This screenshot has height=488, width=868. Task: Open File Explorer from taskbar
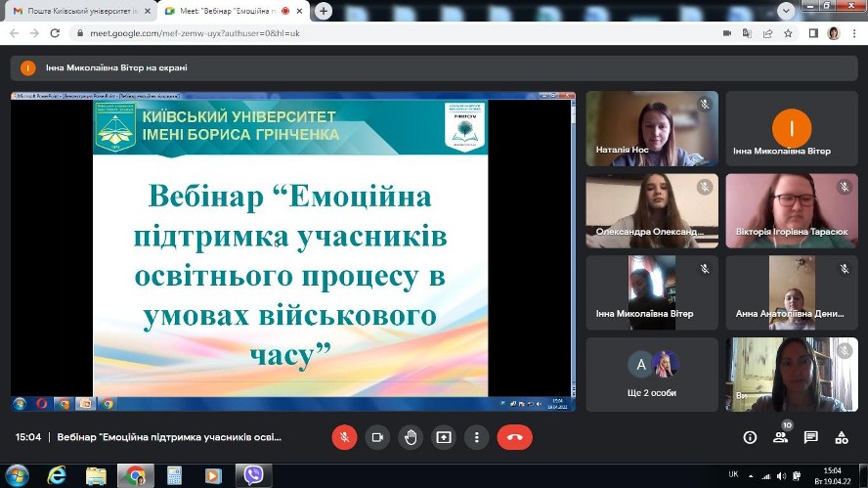(x=96, y=475)
